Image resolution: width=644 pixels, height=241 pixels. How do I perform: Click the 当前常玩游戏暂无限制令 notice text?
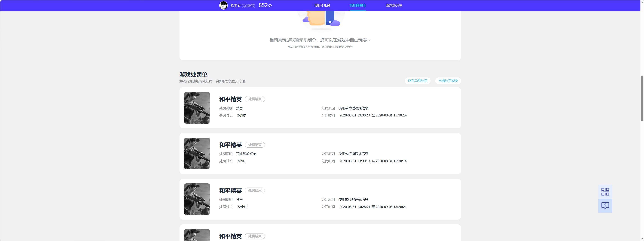(x=320, y=40)
